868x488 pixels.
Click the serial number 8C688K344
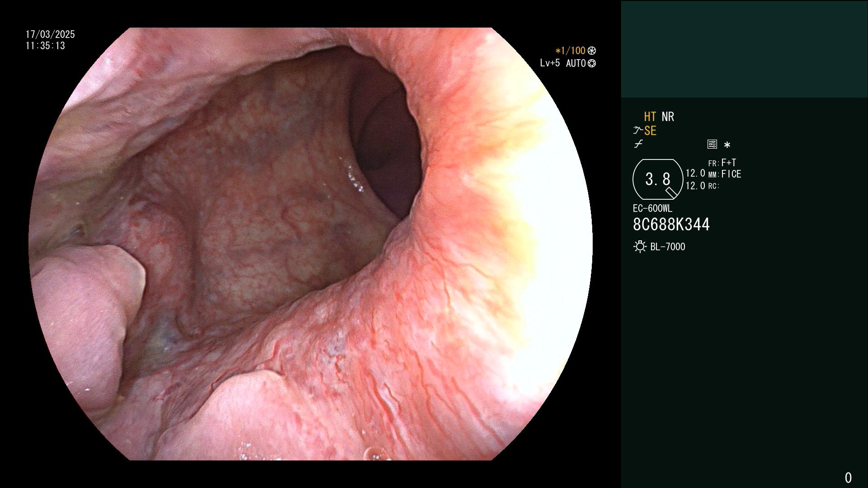click(671, 225)
